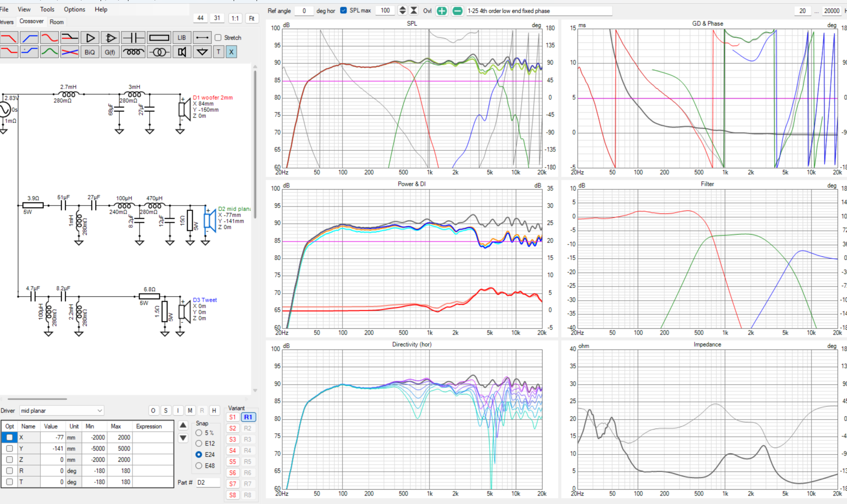Viewport: 847px width, 504px height.
Task: Enable optimization for Y parameter
Action: [x=10, y=448]
